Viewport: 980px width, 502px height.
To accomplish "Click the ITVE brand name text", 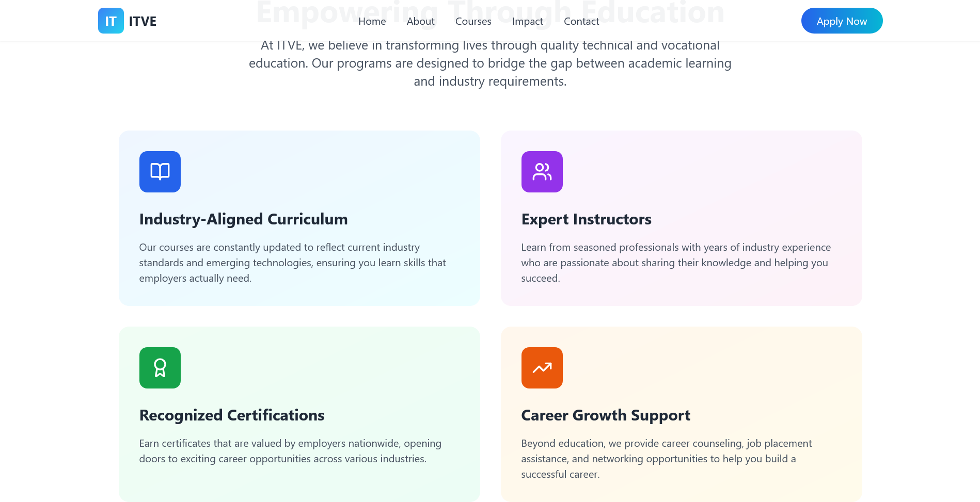I will pos(143,21).
